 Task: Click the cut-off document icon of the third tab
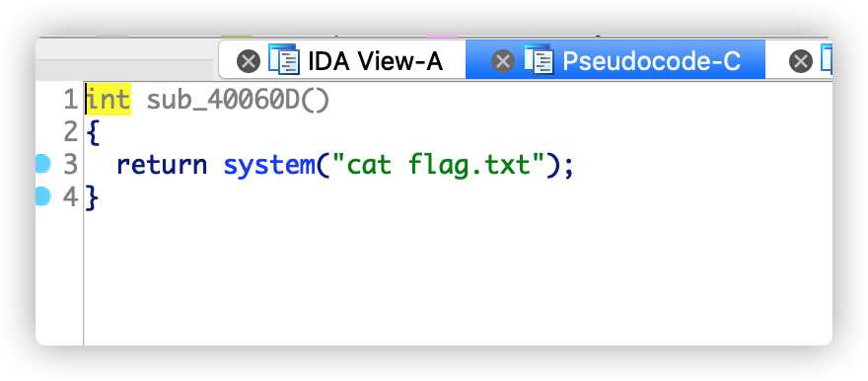pyautogui.click(x=826, y=59)
